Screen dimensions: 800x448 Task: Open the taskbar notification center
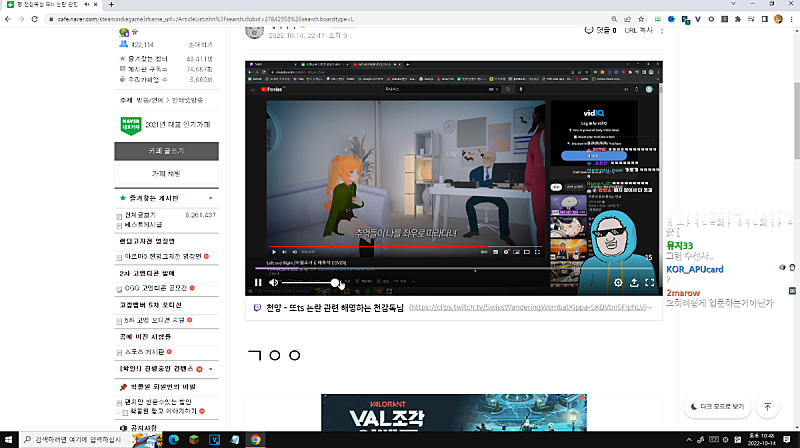click(786, 439)
